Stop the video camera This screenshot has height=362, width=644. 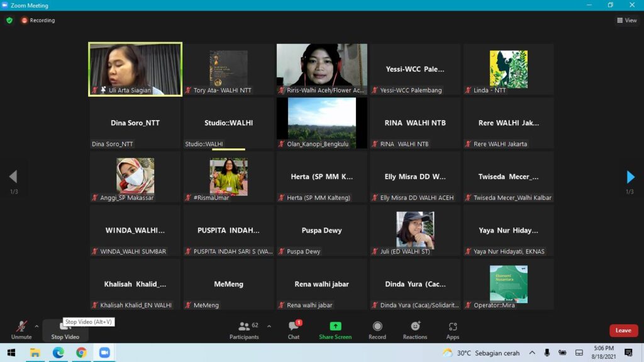pyautogui.click(x=65, y=329)
